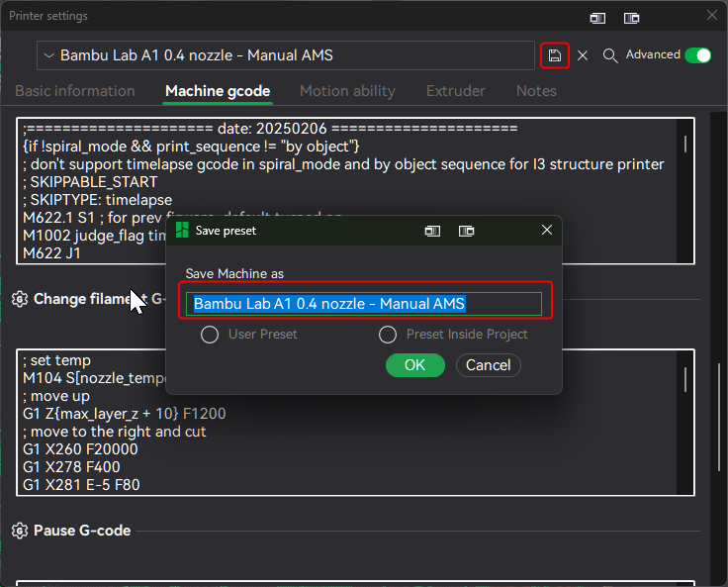Close the Printer settings window
The width and height of the screenshot is (728, 587).
[712, 15]
